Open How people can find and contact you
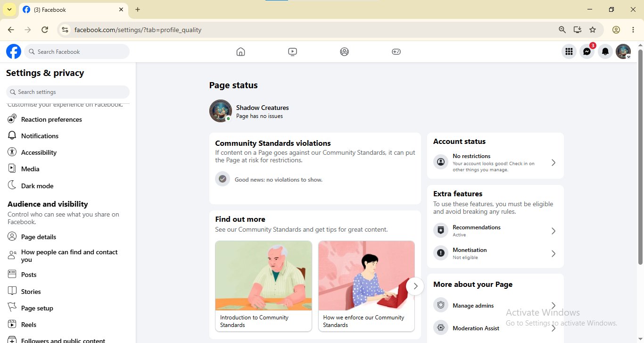Image resolution: width=644 pixels, height=343 pixels. [68, 256]
